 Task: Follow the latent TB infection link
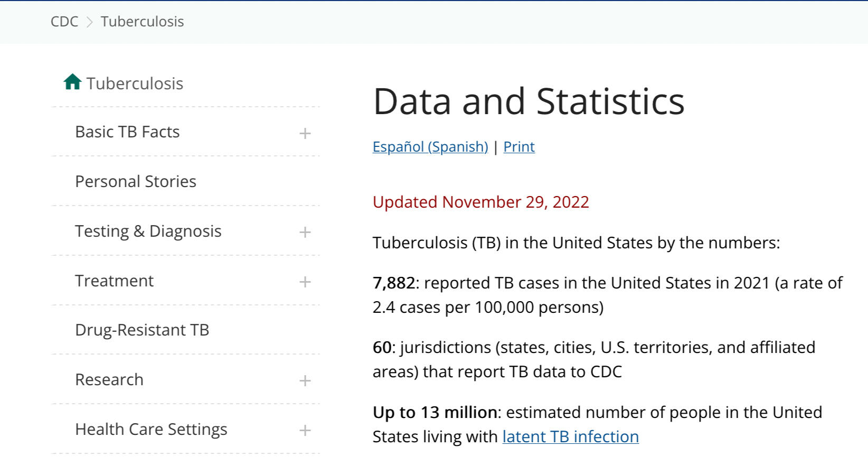(x=570, y=436)
